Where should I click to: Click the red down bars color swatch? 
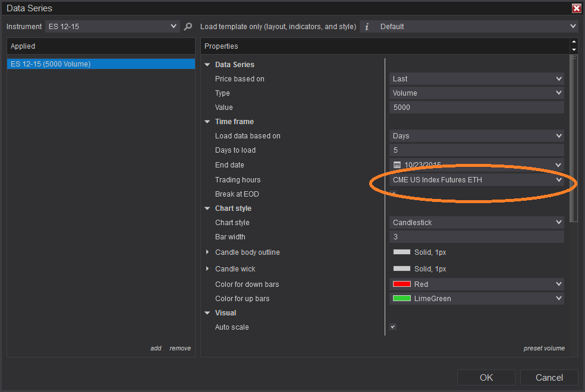pyautogui.click(x=402, y=284)
